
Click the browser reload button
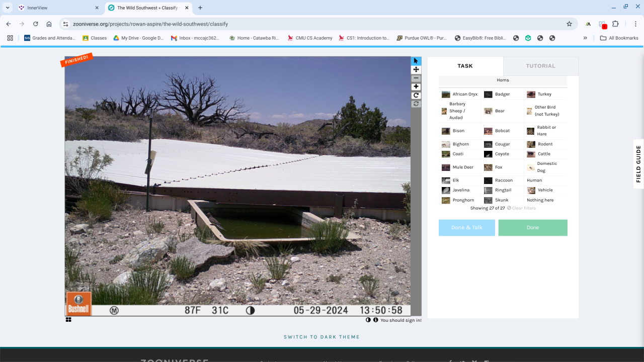[35, 24]
